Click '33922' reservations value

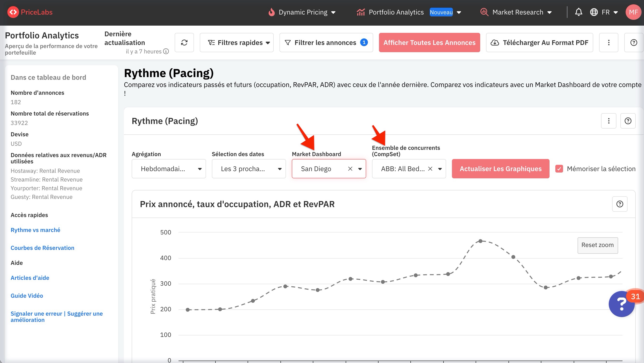(x=19, y=123)
